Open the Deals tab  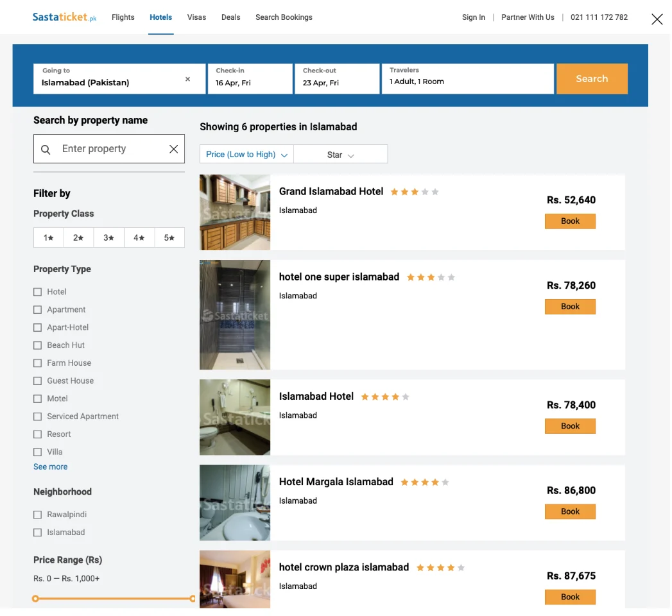pyautogui.click(x=230, y=17)
